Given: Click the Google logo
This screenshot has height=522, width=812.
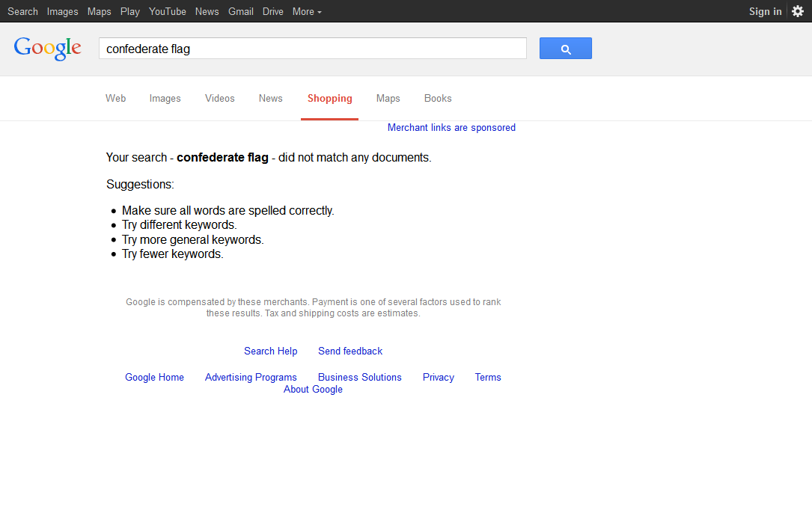Looking at the screenshot, I should (x=48, y=49).
